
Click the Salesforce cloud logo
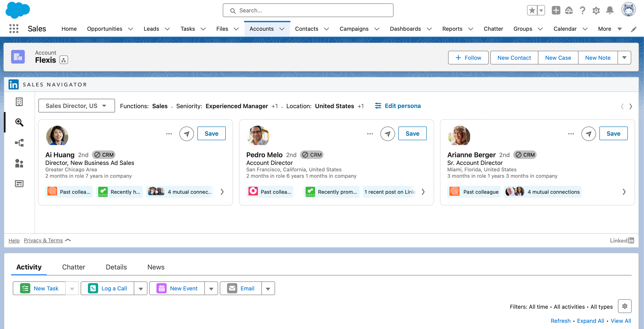18,10
